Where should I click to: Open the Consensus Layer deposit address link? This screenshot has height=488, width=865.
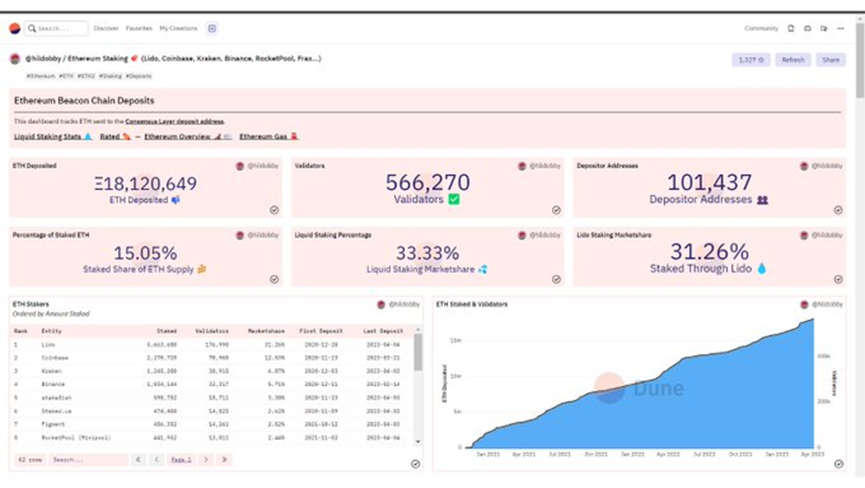point(174,121)
